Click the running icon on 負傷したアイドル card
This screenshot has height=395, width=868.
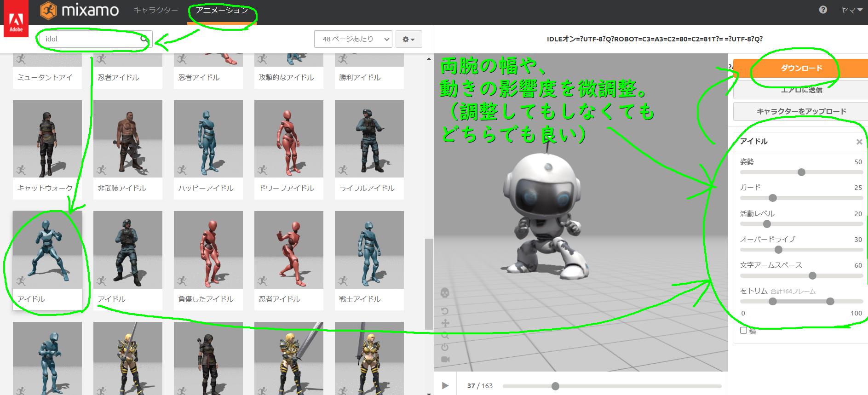point(182,281)
